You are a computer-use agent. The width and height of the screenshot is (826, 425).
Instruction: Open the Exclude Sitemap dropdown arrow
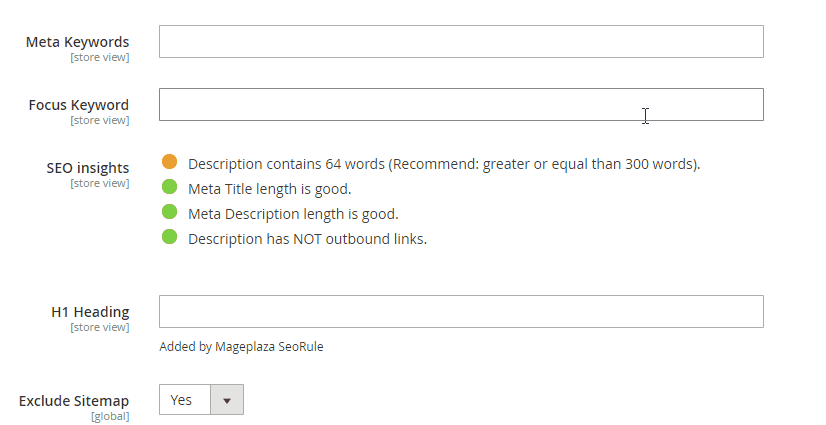[x=227, y=400]
